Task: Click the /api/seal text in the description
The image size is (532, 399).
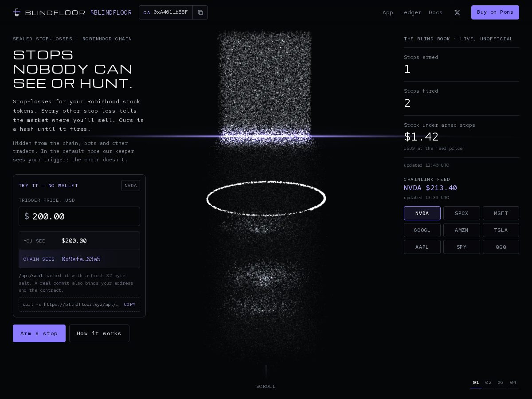Action: click(31, 276)
